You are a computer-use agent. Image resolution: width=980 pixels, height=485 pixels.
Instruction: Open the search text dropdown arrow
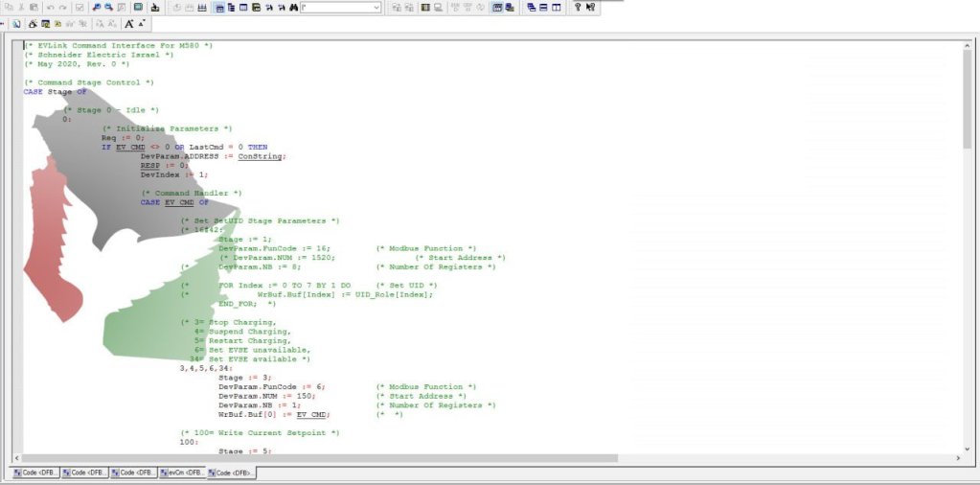click(x=376, y=8)
